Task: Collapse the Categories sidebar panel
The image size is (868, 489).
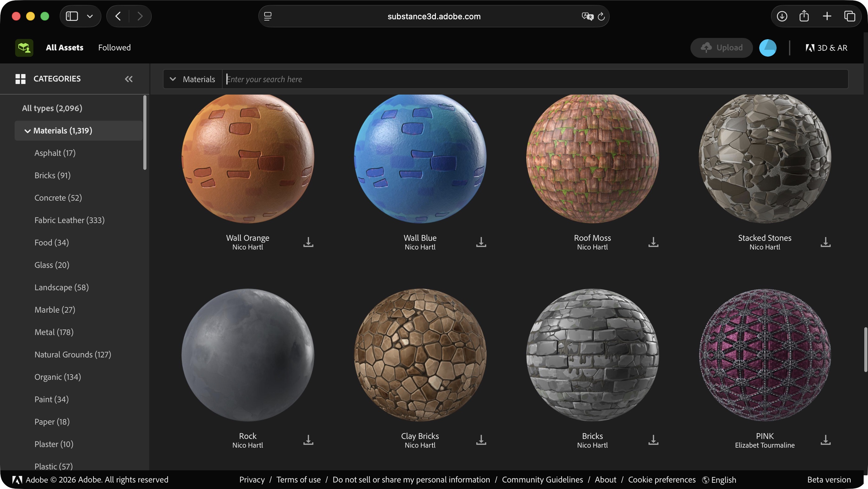Action: tap(129, 79)
